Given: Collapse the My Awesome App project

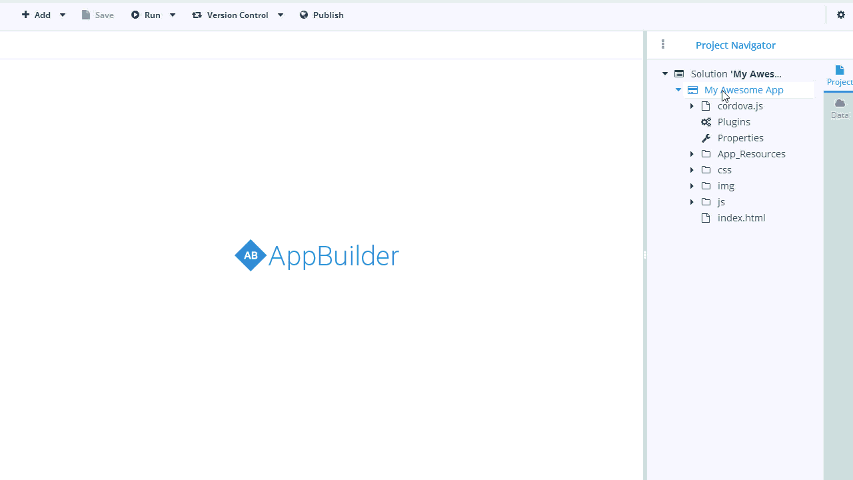Looking at the screenshot, I should coord(678,90).
